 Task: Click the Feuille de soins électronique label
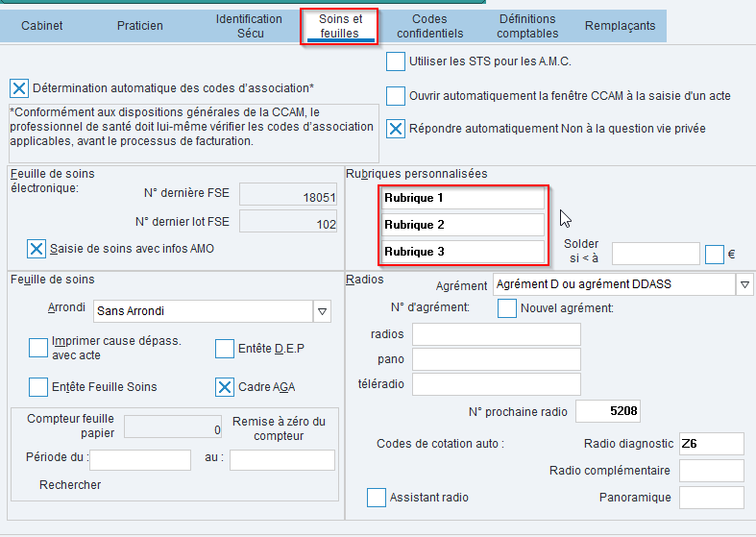click(53, 181)
